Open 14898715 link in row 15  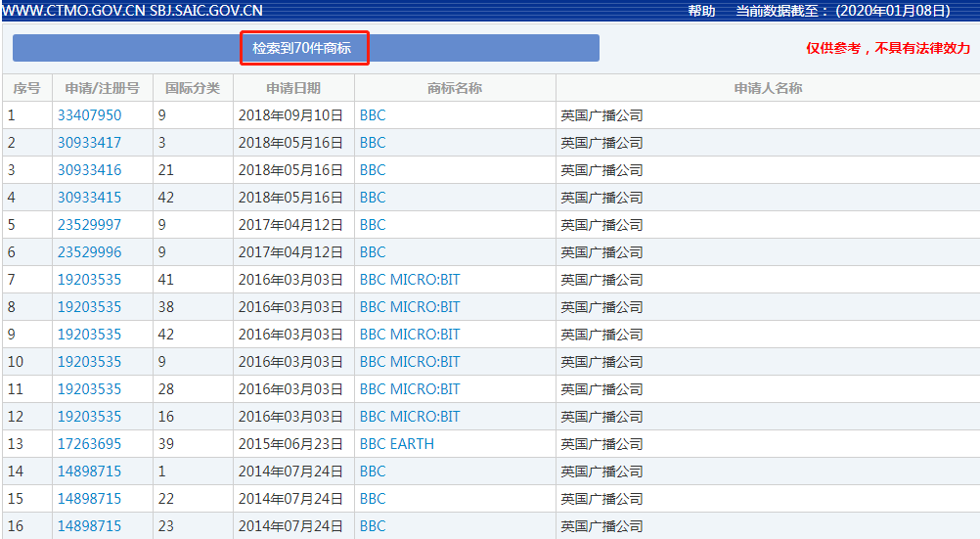[x=89, y=499]
